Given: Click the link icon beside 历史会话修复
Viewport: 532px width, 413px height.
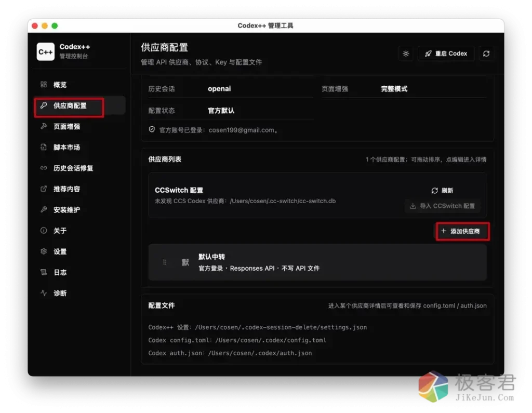Looking at the screenshot, I should click(44, 168).
